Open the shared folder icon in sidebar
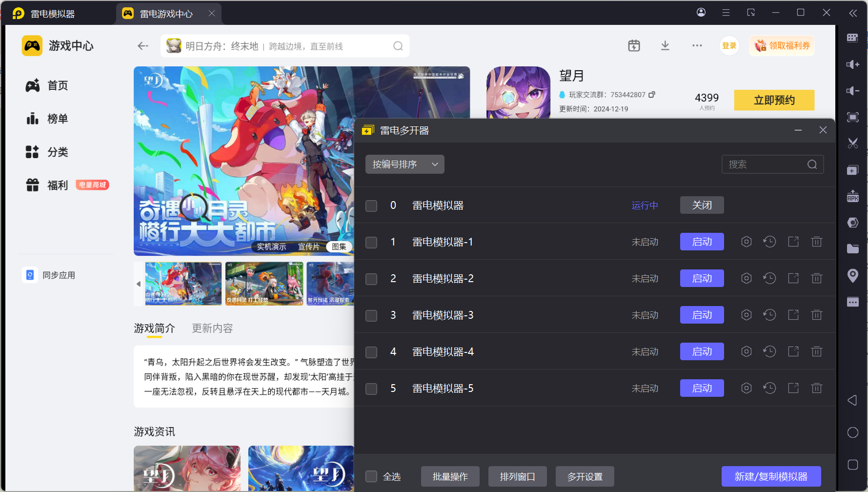 (852, 249)
